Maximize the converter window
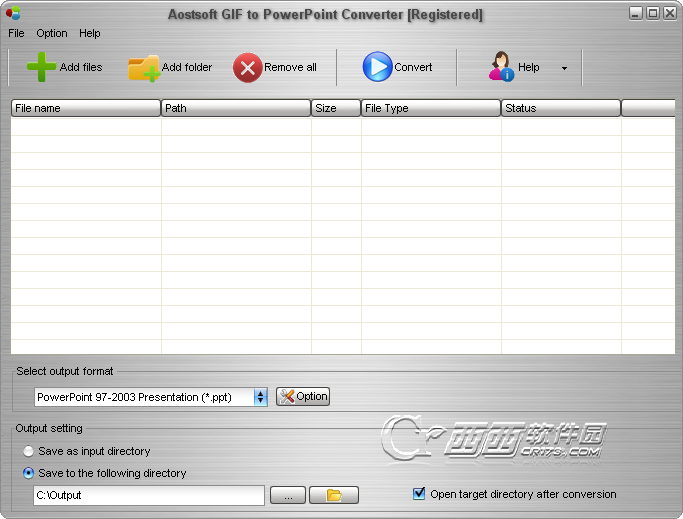The width and height of the screenshot is (683, 519). click(x=653, y=14)
